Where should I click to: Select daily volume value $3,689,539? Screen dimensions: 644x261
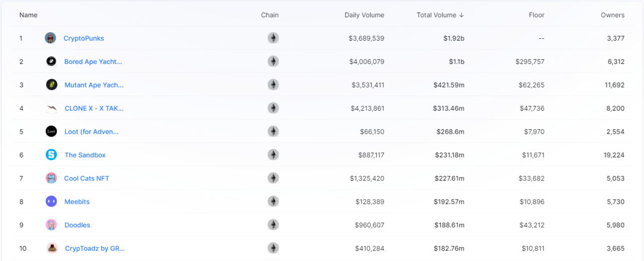coord(366,38)
